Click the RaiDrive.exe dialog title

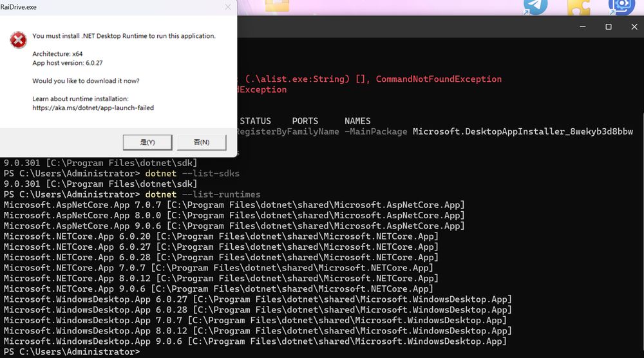(19, 7)
